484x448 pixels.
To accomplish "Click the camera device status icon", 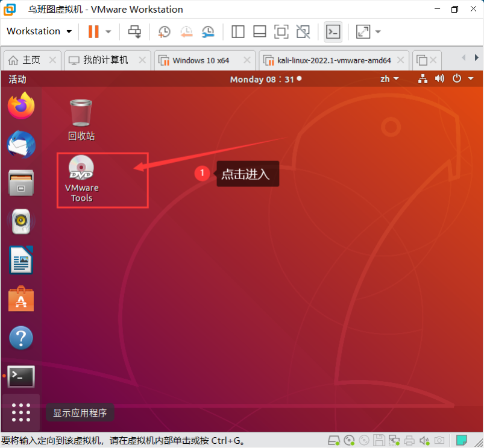I will [x=439, y=440].
